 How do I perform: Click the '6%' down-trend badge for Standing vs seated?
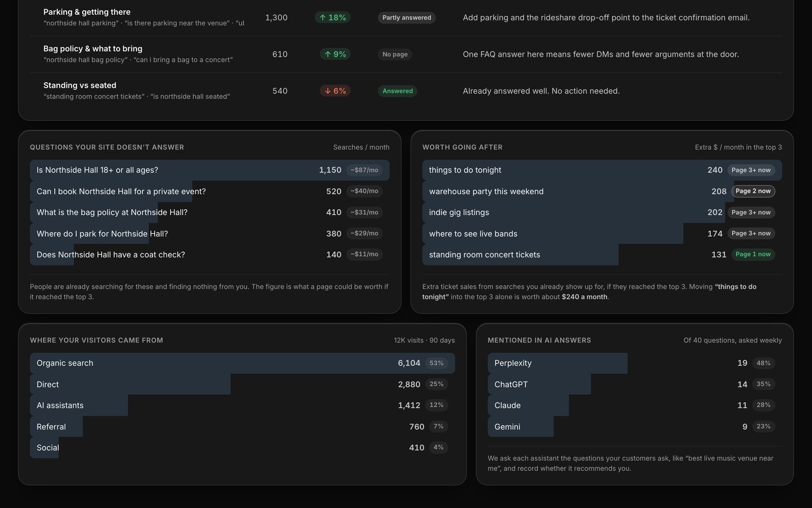coord(335,91)
